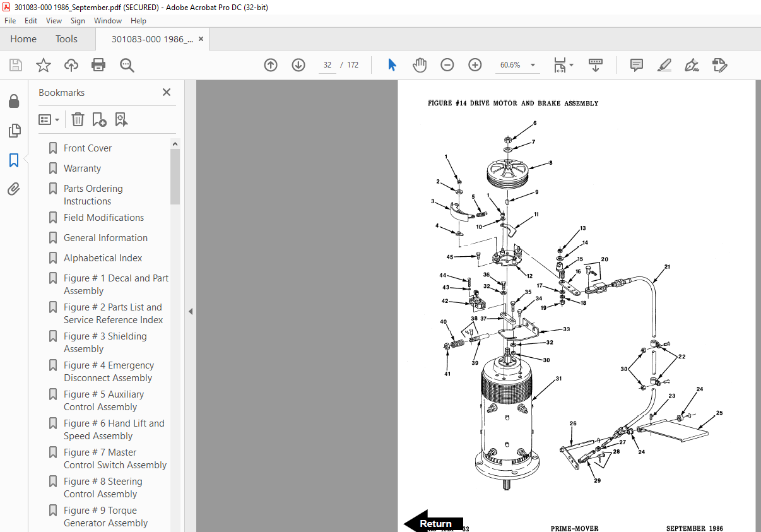761x532 pixels.
Task: Delete selected bookmark trash icon
Action: (x=78, y=119)
